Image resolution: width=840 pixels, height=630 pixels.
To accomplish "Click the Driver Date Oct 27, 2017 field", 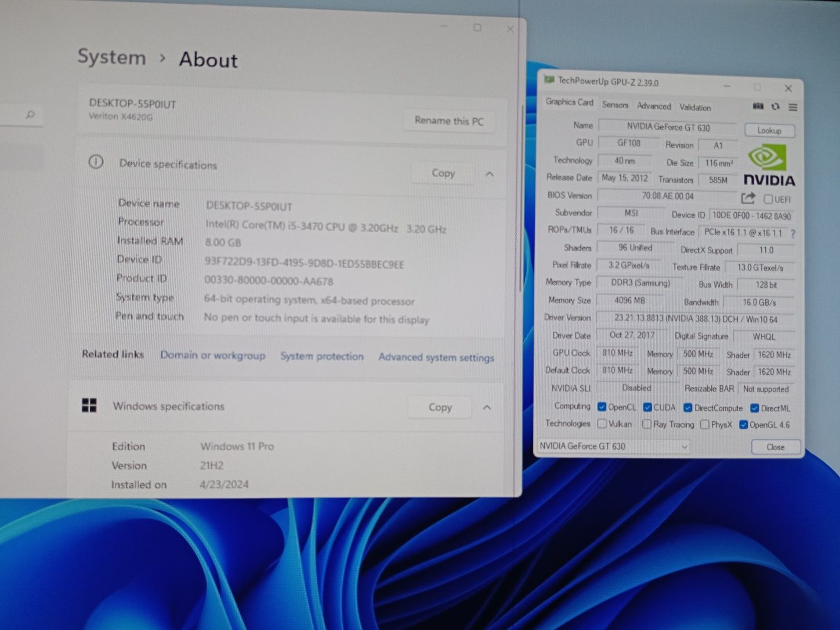I will (x=632, y=335).
